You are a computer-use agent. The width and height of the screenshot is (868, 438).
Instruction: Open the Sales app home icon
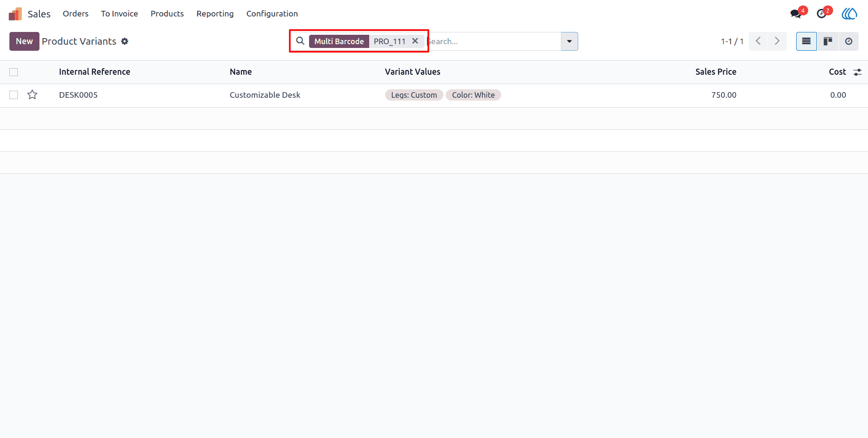[15, 14]
